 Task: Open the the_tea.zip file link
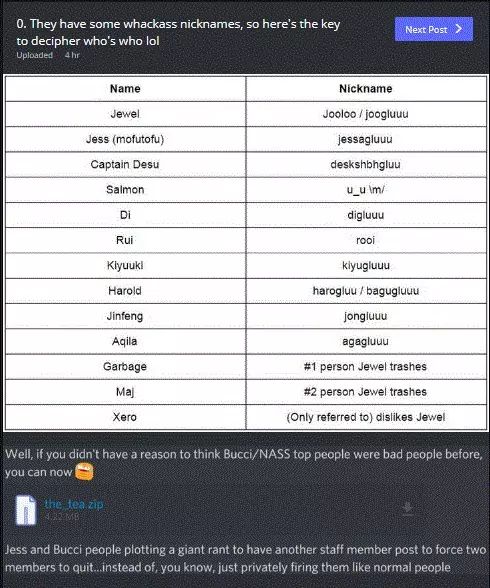(x=74, y=504)
